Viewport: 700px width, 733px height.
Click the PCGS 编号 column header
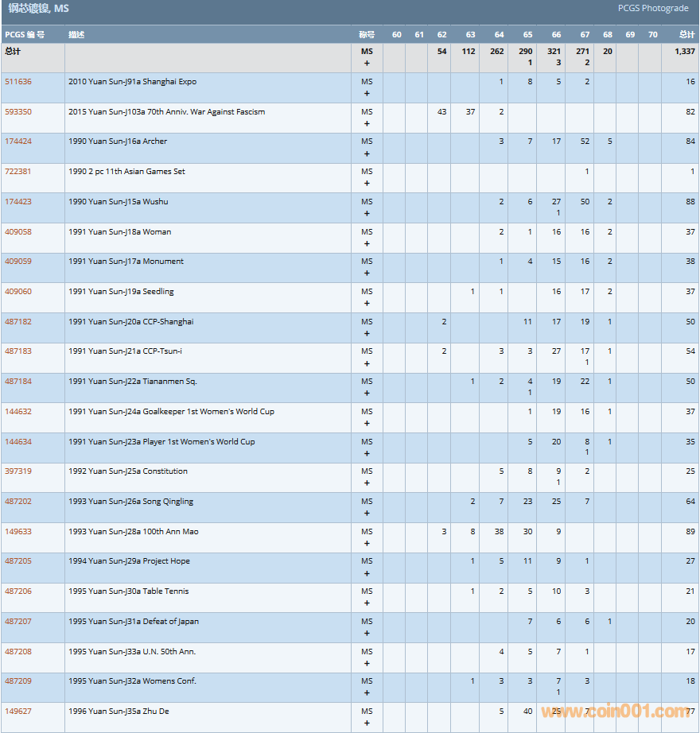pos(25,35)
